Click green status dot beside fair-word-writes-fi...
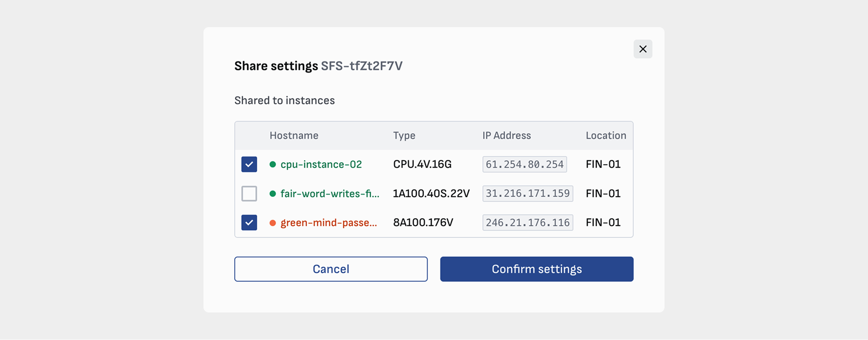Image resolution: width=868 pixels, height=340 pixels. point(273,194)
